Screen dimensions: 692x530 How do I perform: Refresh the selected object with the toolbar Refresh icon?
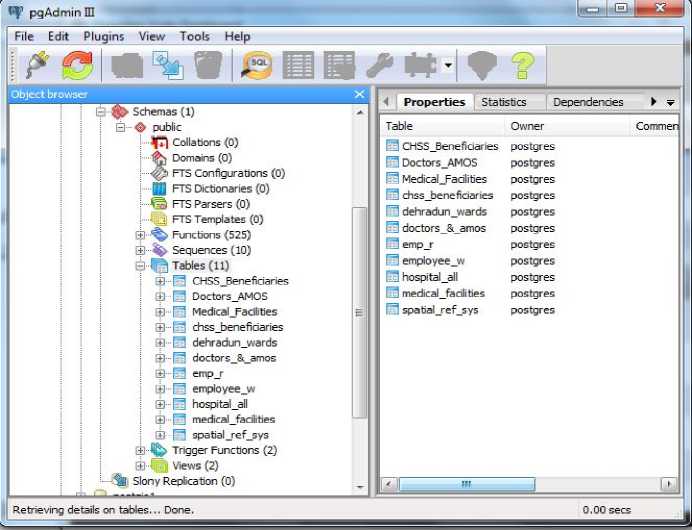78,65
